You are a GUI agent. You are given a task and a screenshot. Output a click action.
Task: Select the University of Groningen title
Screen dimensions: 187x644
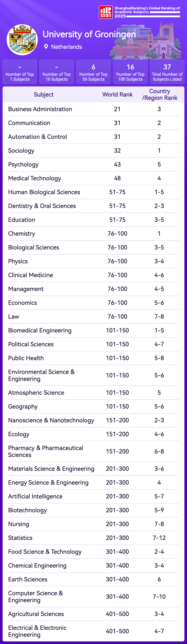89,34
